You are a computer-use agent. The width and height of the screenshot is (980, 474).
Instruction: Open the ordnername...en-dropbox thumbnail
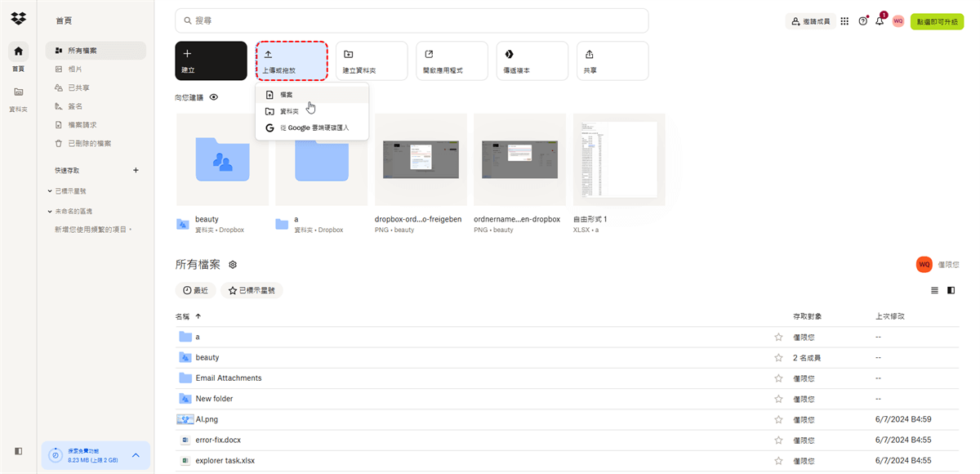[520, 159]
